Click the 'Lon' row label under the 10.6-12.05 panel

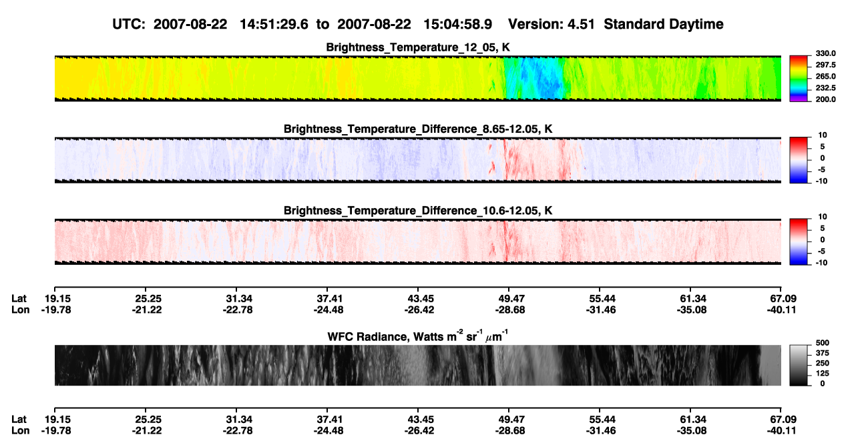[x=20, y=310]
